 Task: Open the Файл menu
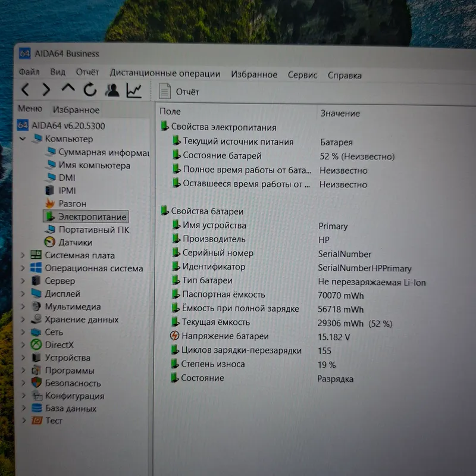[29, 72]
